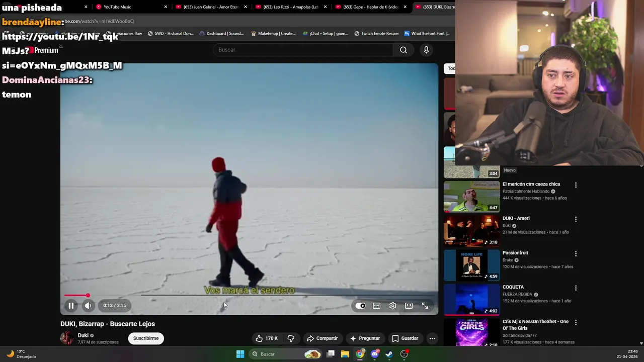
Task: Open Discord from taskbar
Action: (374, 354)
